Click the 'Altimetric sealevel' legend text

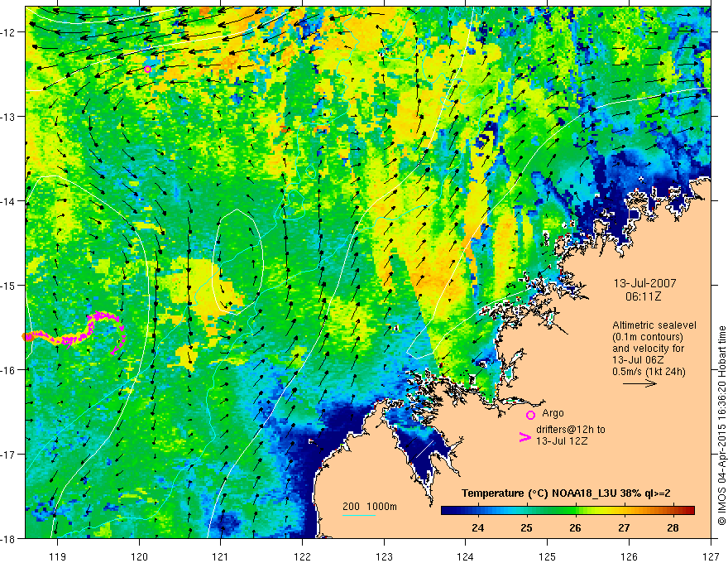[654, 325]
